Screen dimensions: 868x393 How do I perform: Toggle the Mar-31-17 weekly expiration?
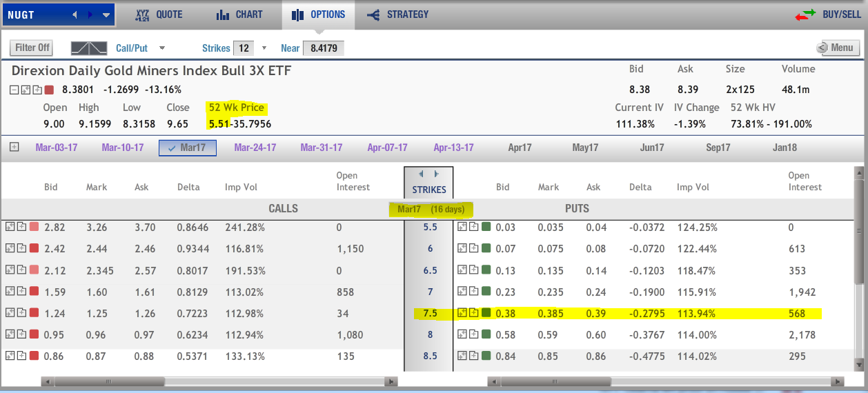pyautogui.click(x=322, y=148)
